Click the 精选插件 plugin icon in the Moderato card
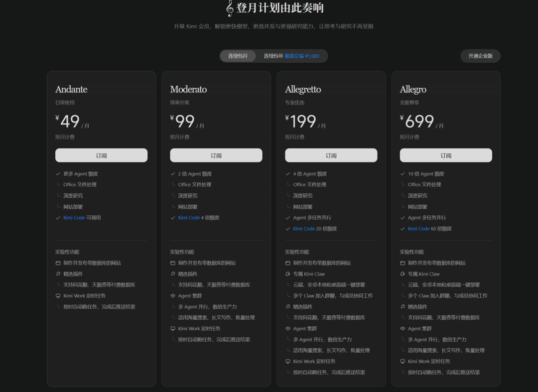The height and width of the screenshot is (392, 538). tap(173, 273)
